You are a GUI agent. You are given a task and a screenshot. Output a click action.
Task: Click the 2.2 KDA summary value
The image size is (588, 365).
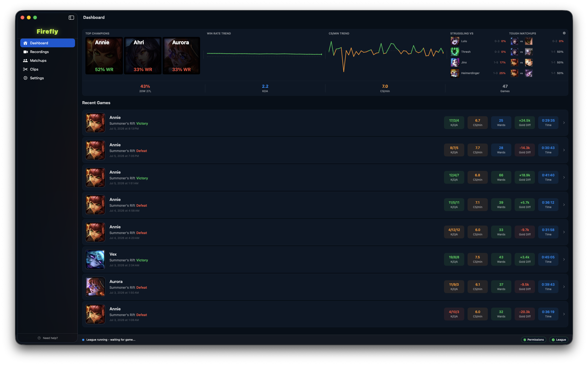(265, 88)
